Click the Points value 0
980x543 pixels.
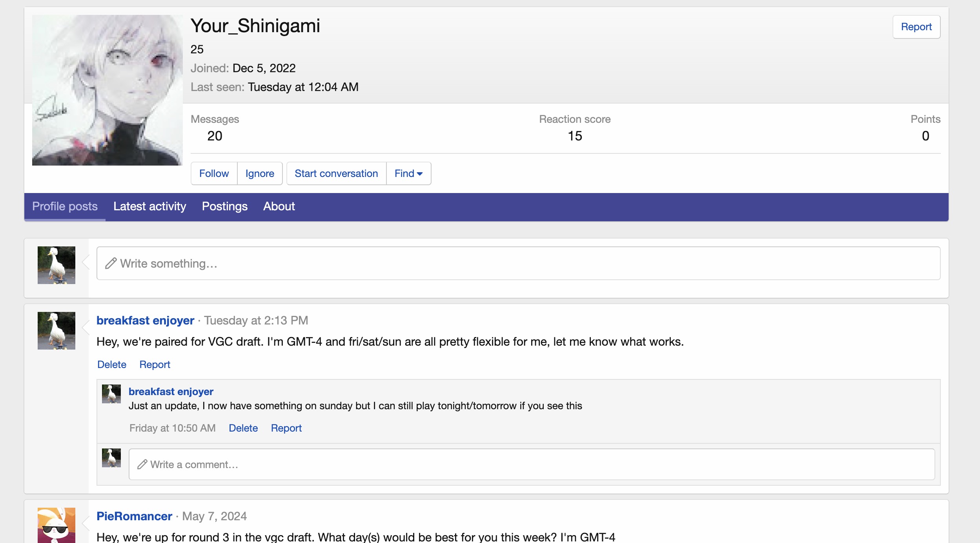point(925,136)
